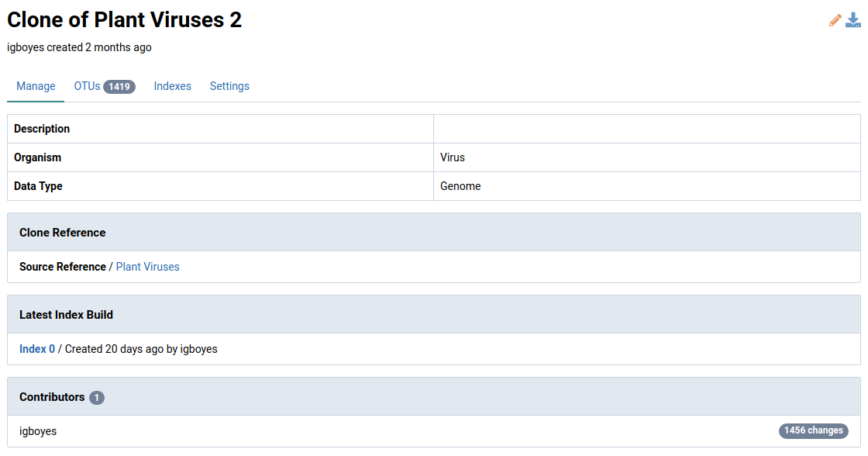Open the Index 0 link
Screen dimensions: 868x456
[37, 349]
